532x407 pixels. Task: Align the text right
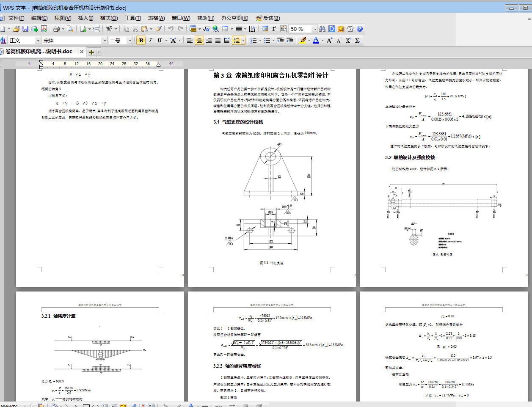(209, 41)
